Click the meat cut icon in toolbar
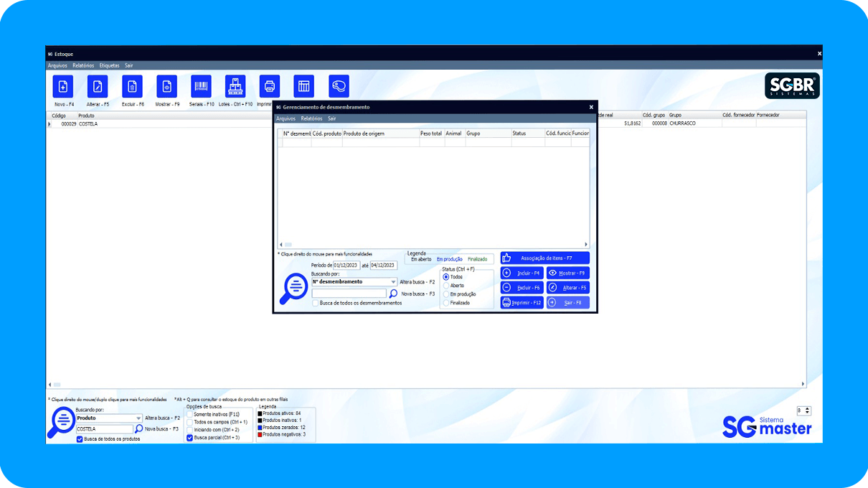The image size is (868, 488). click(x=339, y=86)
